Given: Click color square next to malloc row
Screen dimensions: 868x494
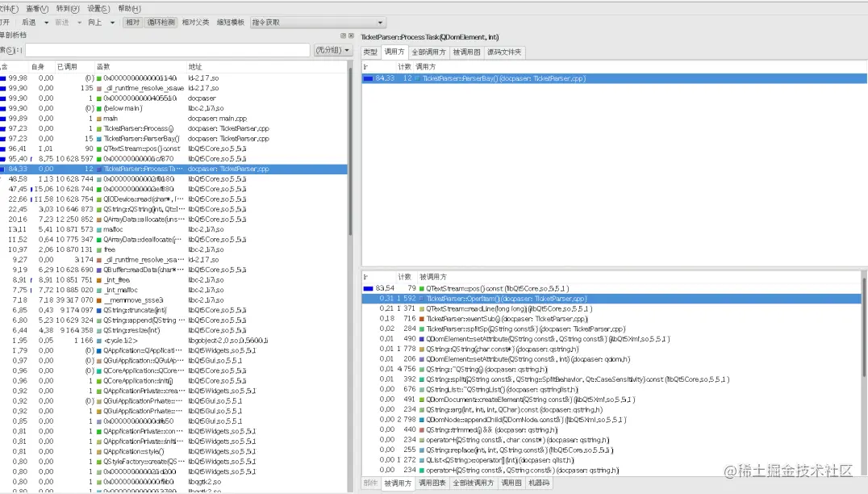Looking at the screenshot, I should click(x=99, y=229).
